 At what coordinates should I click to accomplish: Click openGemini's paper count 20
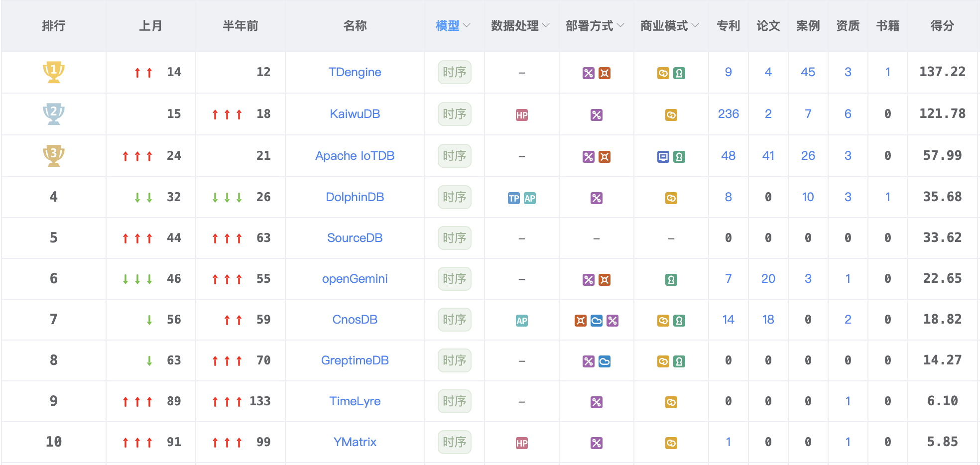click(768, 279)
